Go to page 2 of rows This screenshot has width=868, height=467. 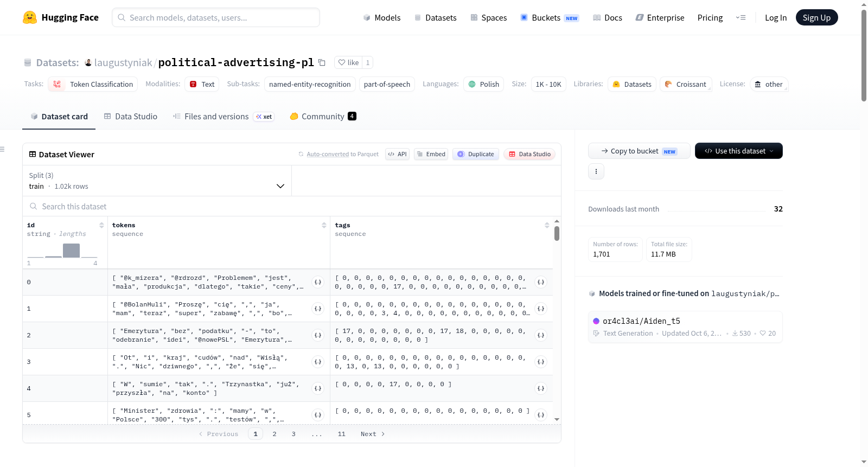(275, 434)
